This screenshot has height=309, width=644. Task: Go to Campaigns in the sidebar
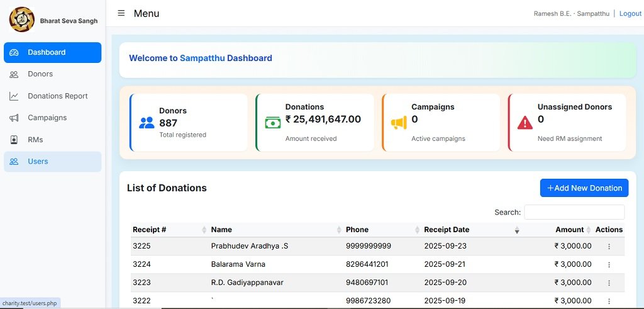coord(47,118)
